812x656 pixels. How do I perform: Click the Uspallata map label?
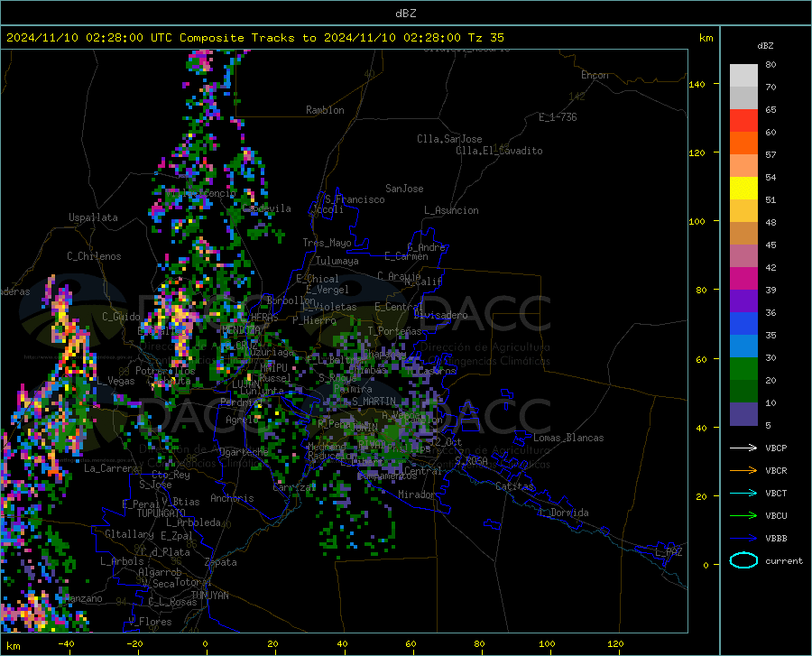pos(93,217)
